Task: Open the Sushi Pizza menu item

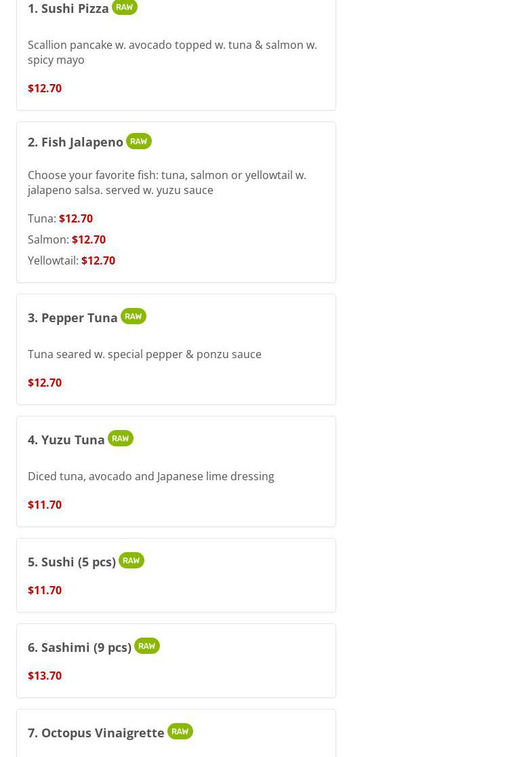Action: pyautogui.click(x=68, y=8)
